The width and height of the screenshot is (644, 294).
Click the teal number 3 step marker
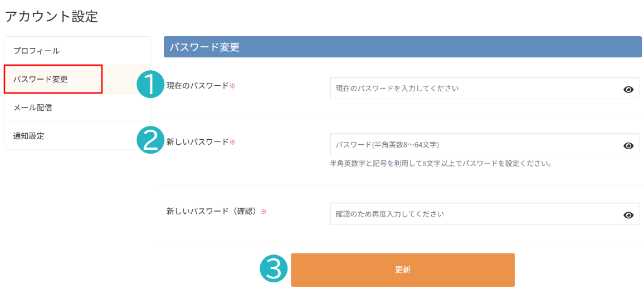coord(274,269)
